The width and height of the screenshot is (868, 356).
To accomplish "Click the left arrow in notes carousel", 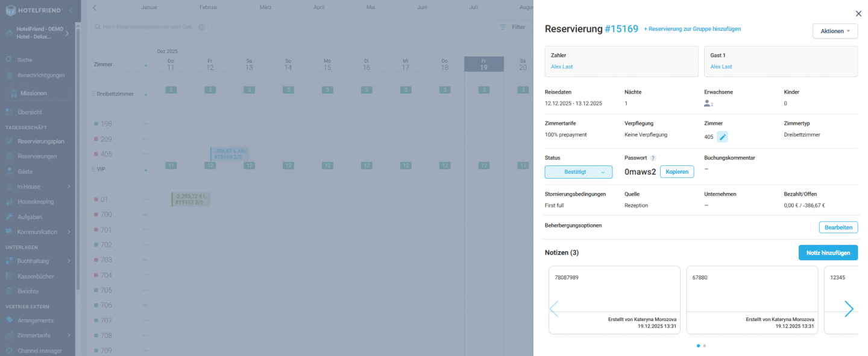I will coord(554,309).
